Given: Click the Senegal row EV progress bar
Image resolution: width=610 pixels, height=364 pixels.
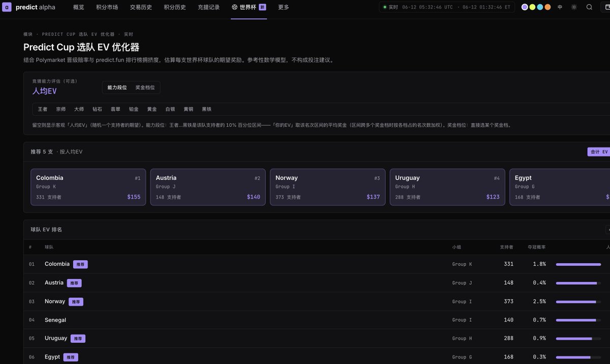Looking at the screenshot, I should (x=578, y=320).
